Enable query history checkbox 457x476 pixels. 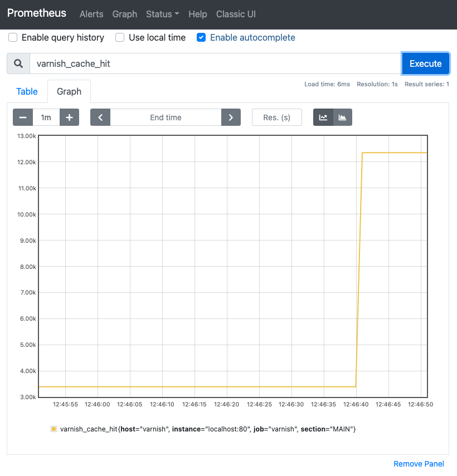point(13,38)
